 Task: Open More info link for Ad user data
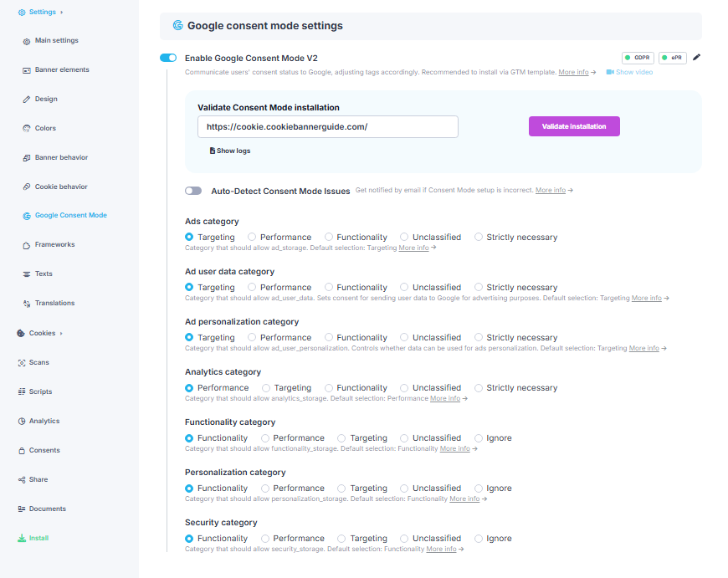[646, 298]
